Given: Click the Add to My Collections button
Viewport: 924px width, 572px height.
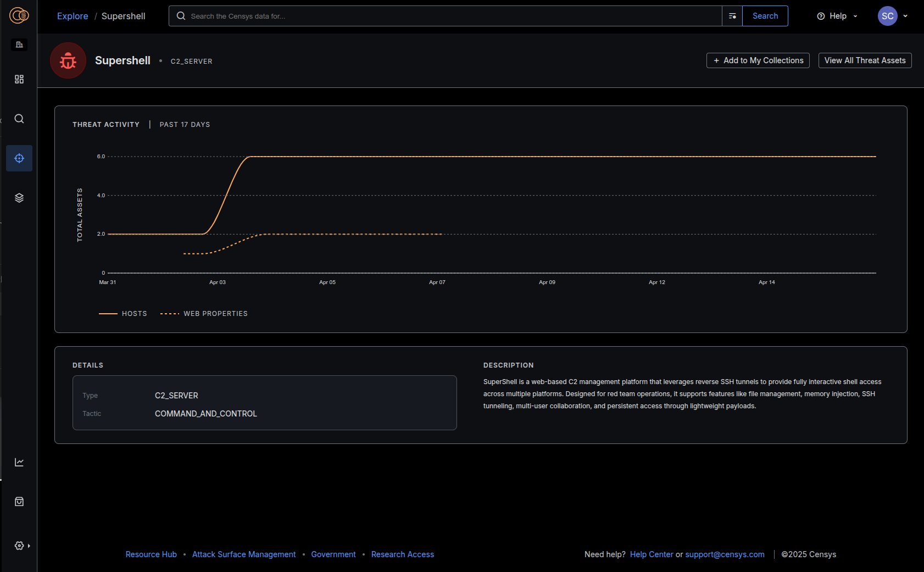Looking at the screenshot, I should coord(758,60).
